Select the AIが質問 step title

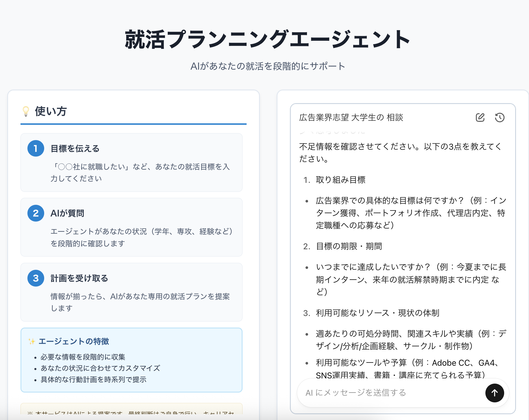67,213
